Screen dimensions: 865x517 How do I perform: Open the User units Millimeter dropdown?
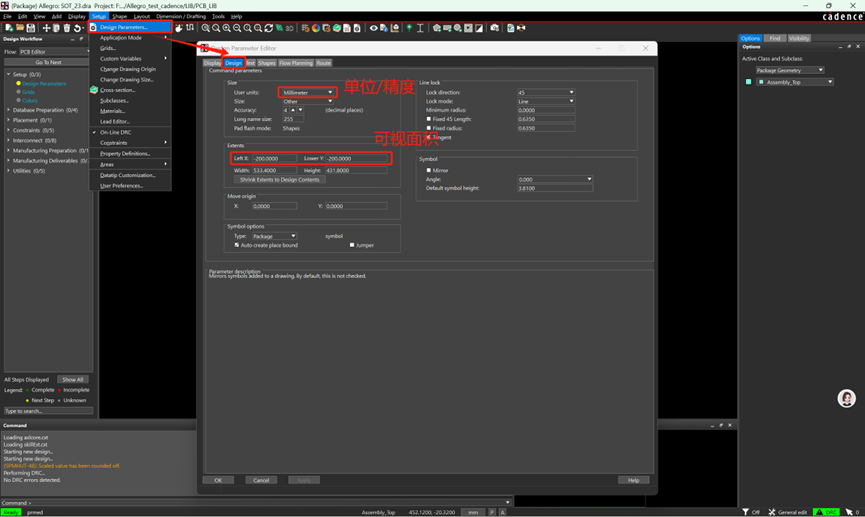[x=308, y=92]
